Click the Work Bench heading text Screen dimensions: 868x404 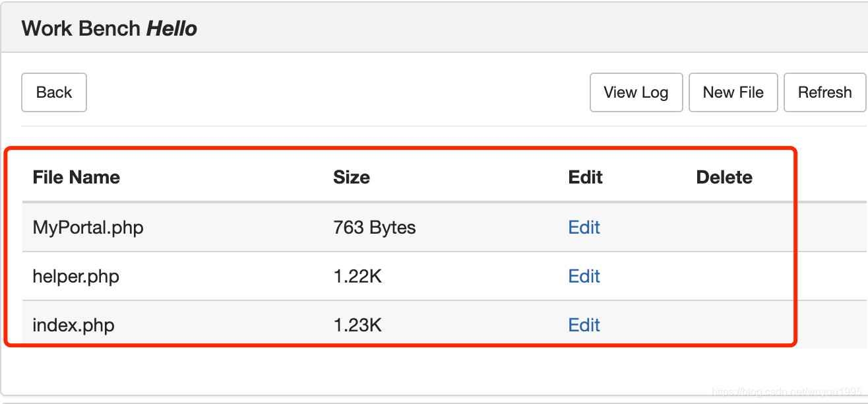click(80, 28)
